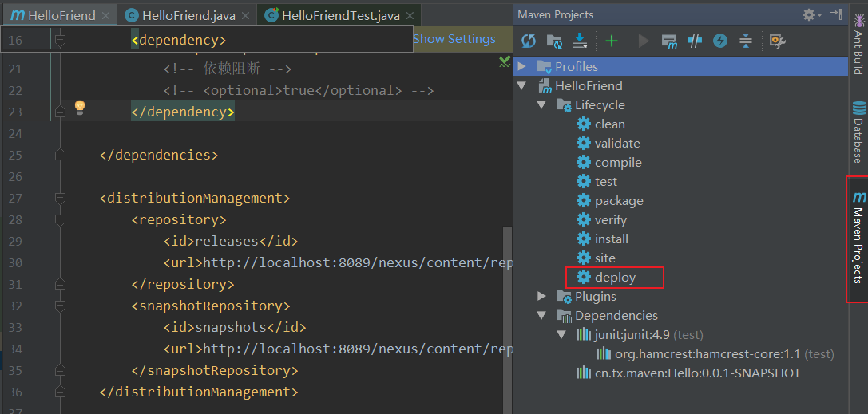Click the editor vertical scrollbar thumb
This screenshot has width=868, height=414.
pyautogui.click(x=507, y=320)
